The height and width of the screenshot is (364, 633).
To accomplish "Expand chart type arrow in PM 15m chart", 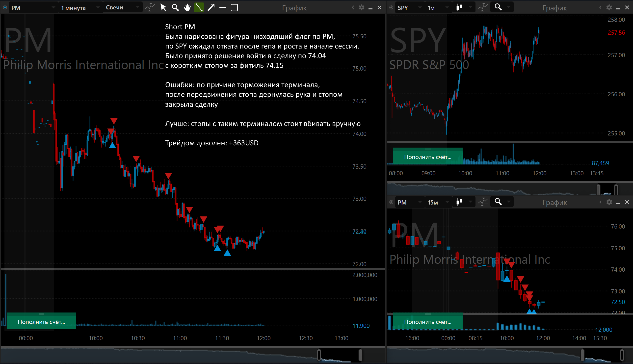I will pyautogui.click(x=471, y=202).
